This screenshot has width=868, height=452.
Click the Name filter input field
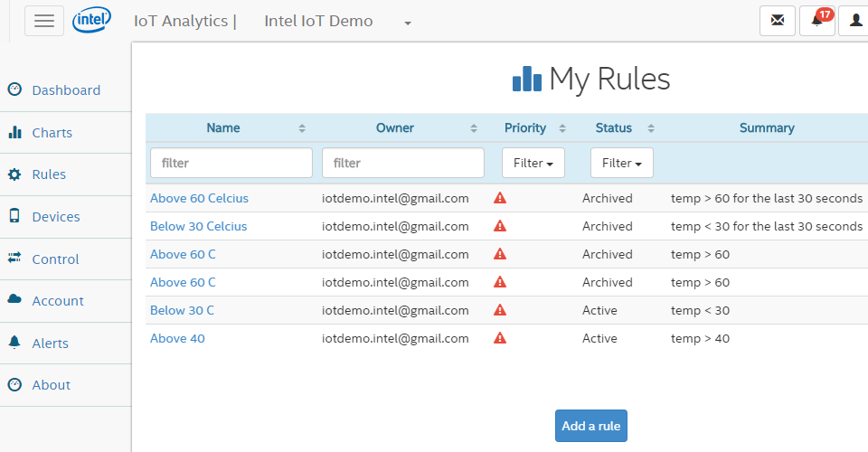click(x=231, y=163)
